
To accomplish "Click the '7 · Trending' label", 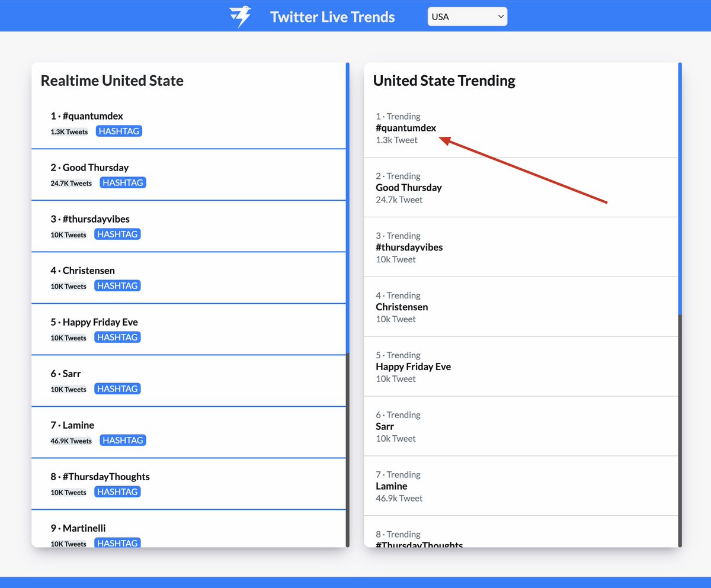I will pyautogui.click(x=398, y=475).
